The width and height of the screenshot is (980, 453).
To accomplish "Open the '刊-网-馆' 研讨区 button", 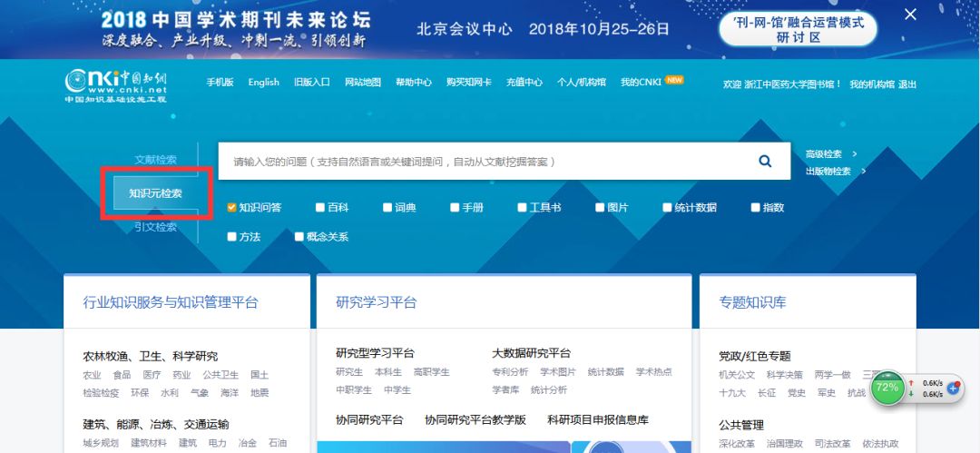I will click(798, 29).
